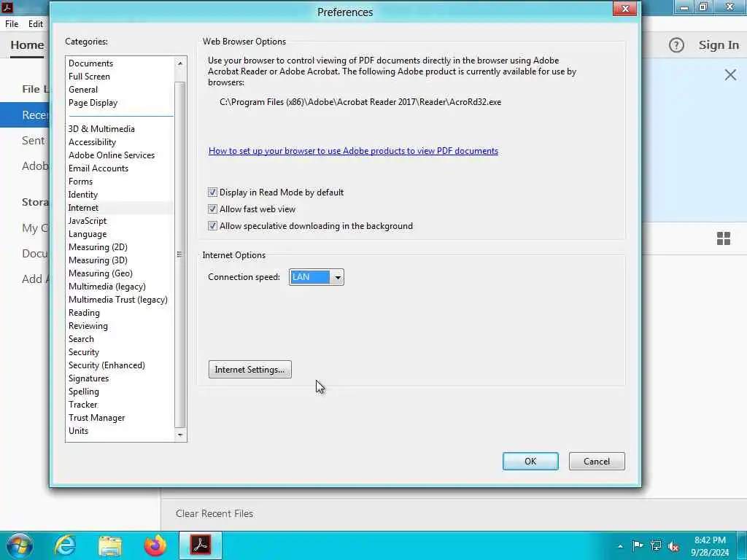The image size is (747, 560).
Task: Open the browser setup help link
Action: pos(353,151)
